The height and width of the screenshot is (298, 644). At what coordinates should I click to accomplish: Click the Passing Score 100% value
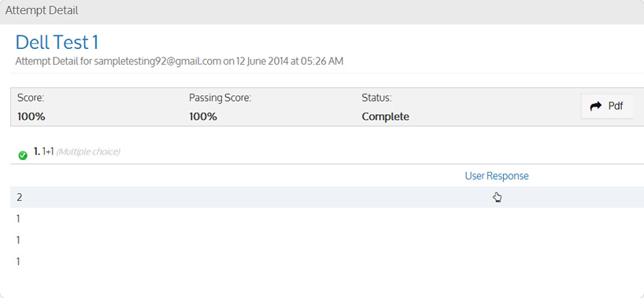coord(203,117)
